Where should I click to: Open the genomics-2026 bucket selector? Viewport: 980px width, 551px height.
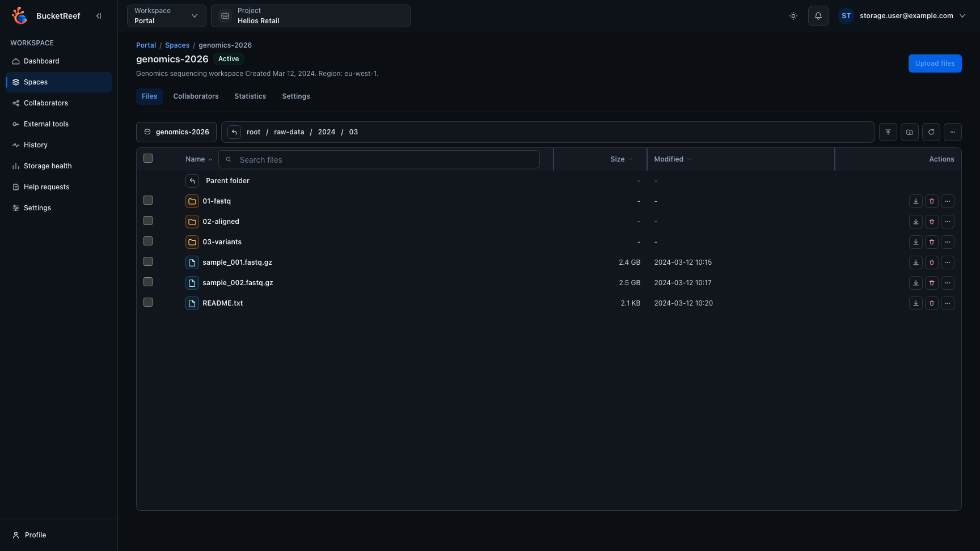[176, 132]
